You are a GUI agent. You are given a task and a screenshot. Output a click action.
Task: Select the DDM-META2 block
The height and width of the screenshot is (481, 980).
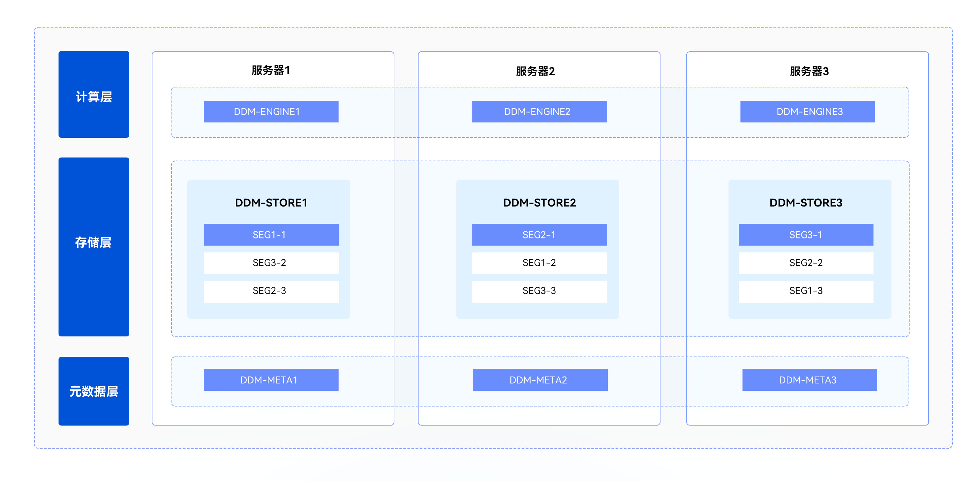(x=540, y=380)
